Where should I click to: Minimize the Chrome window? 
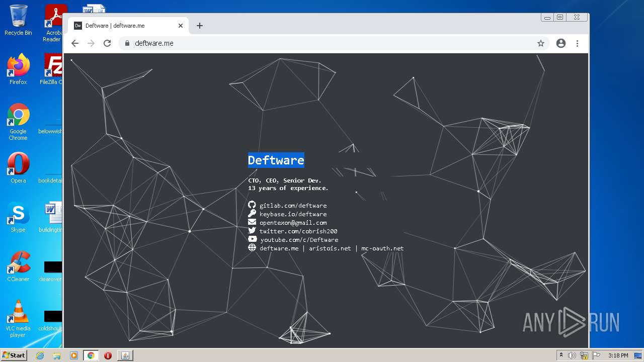coord(547,18)
